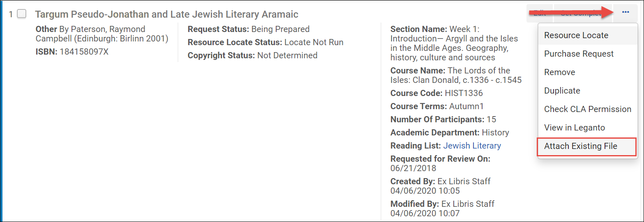The width and height of the screenshot is (644, 222).
Task: Open the Jewish Literary reading list link
Action: click(x=472, y=146)
